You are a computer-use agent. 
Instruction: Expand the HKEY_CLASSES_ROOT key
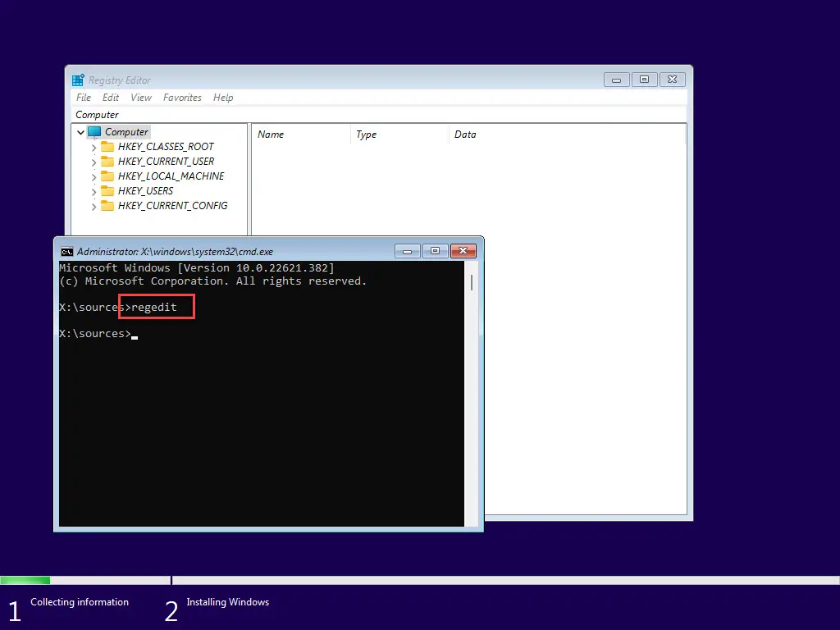(x=94, y=148)
